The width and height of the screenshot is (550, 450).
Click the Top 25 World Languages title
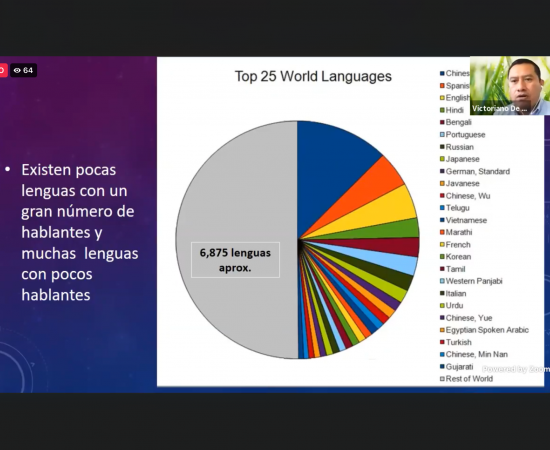click(x=313, y=76)
